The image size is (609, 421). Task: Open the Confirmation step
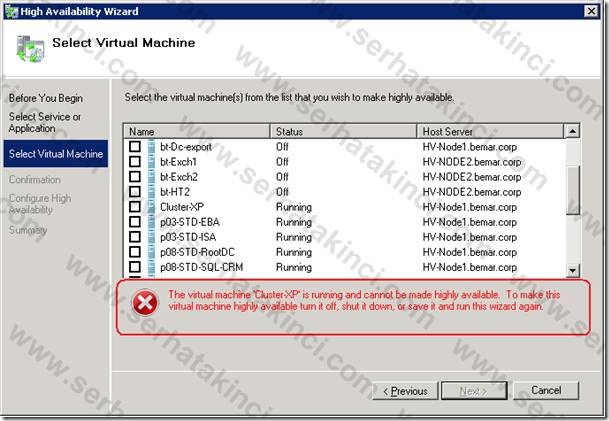(35, 180)
